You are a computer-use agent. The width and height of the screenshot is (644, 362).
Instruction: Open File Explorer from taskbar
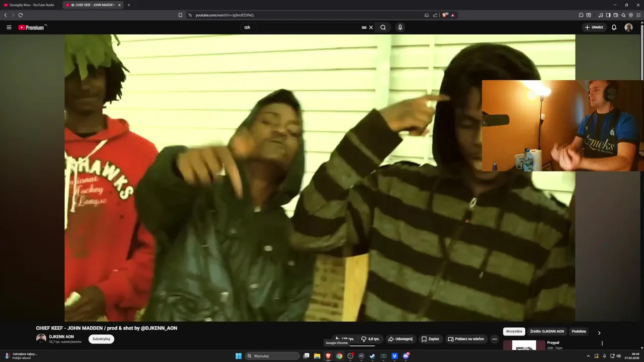(x=317, y=356)
